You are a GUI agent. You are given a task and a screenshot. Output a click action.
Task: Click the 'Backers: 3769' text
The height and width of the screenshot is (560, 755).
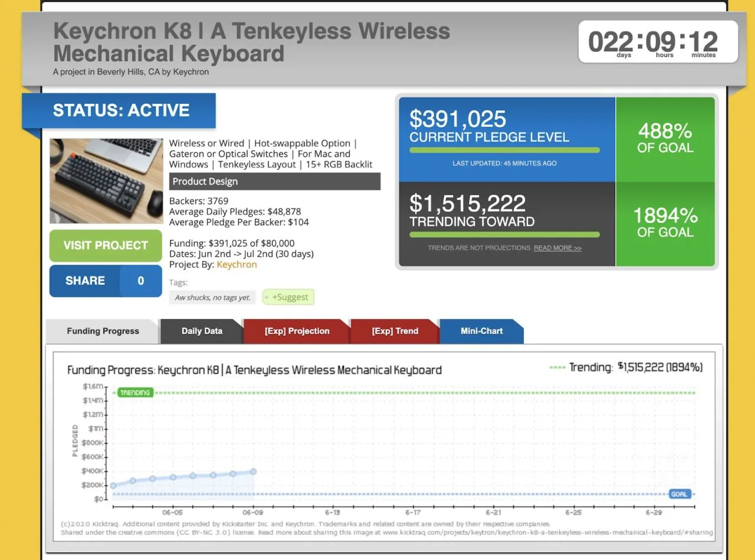tap(199, 201)
